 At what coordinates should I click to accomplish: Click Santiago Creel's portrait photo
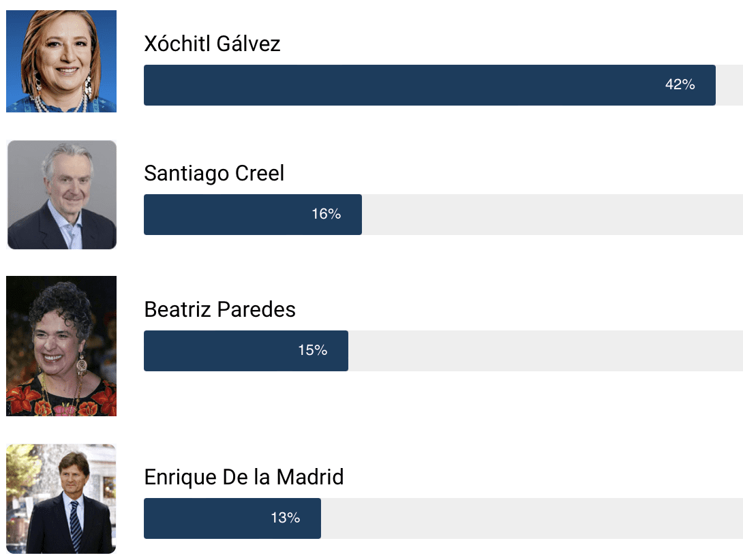[61, 195]
